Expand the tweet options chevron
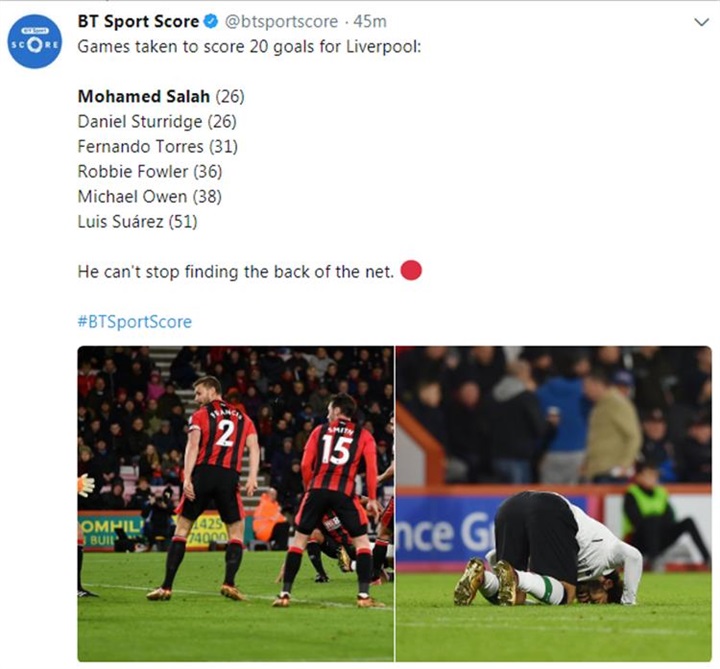This screenshot has width=720, height=669. [701, 22]
